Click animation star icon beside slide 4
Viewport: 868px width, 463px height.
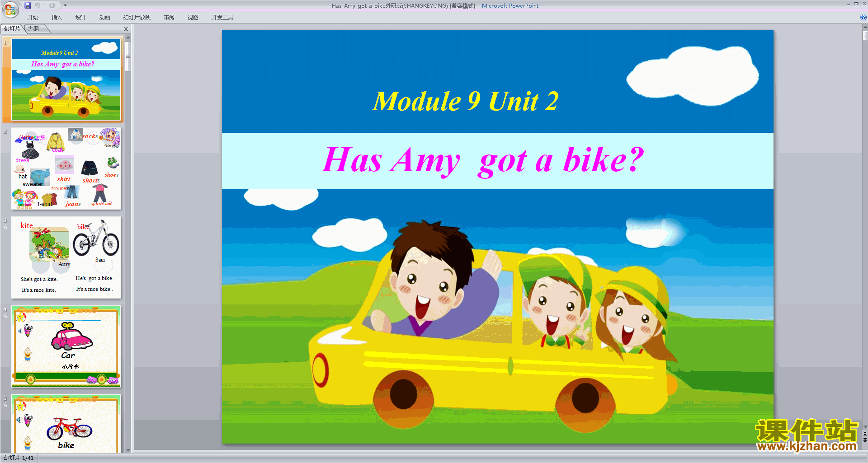[x=5, y=316]
